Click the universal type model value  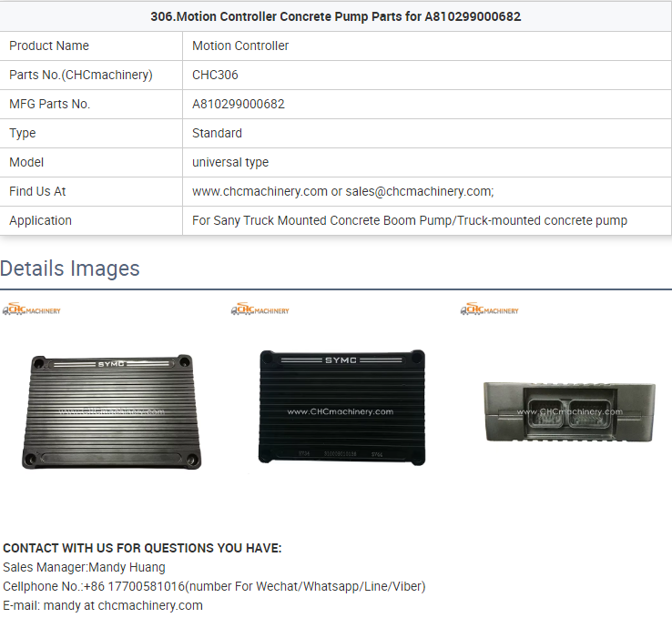tap(230, 162)
